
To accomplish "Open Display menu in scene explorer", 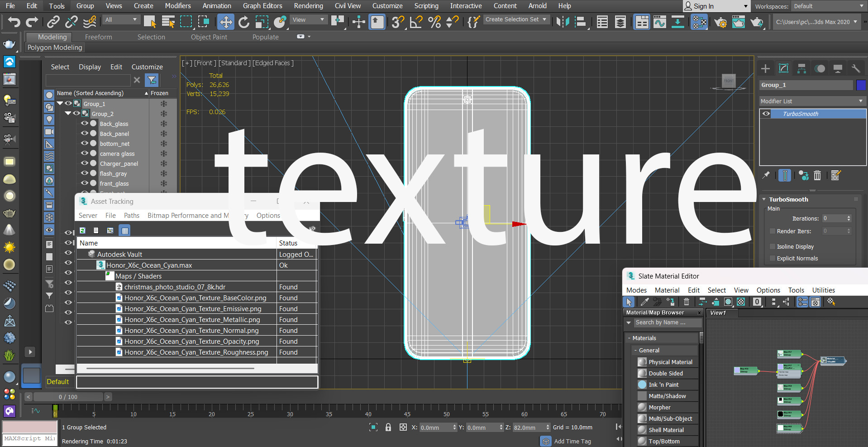I will click(x=90, y=67).
